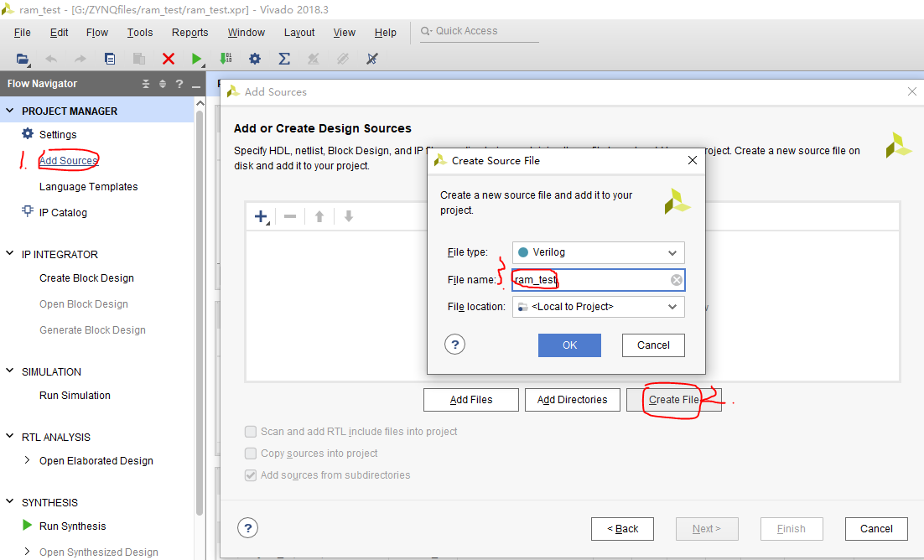Expand Open Synthesized Design item
924x560 pixels.
(27, 551)
